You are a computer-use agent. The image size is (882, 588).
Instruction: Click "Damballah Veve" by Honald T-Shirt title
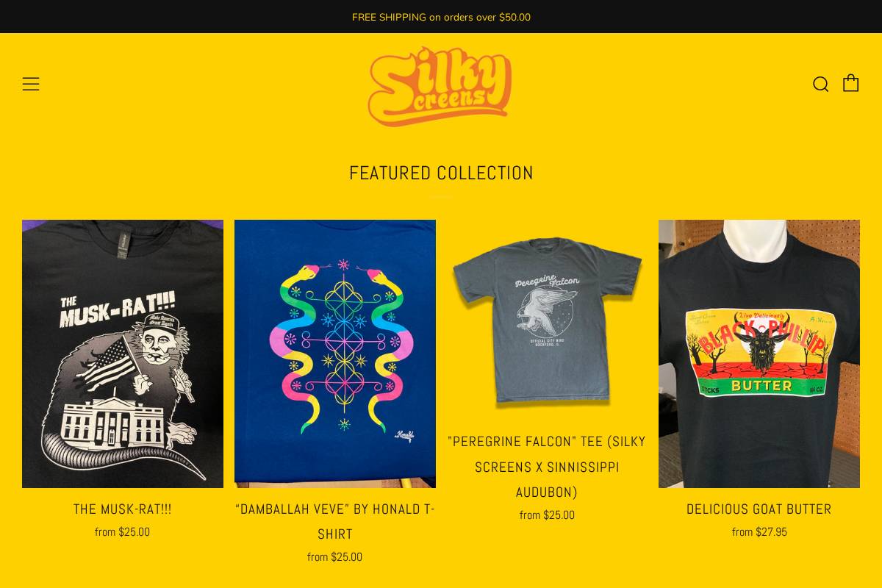[335, 521]
